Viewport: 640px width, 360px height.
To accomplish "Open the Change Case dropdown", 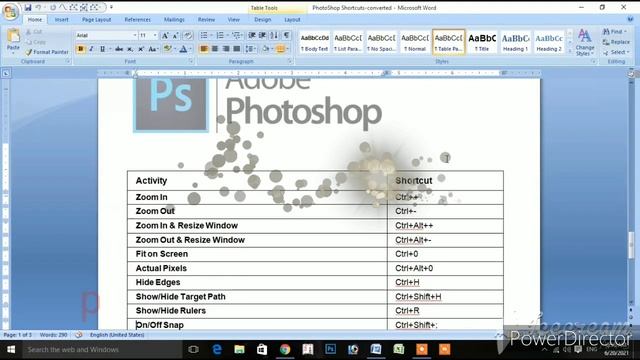I will tap(153, 49).
